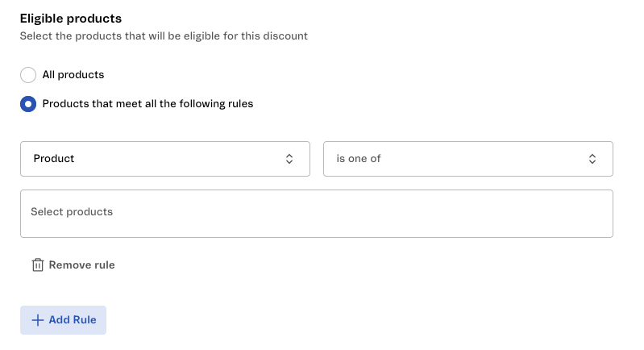Click the "Add Rule" text label

tap(73, 320)
